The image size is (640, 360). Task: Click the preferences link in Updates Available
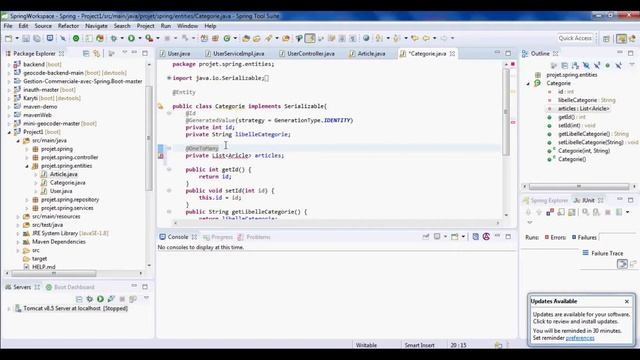(x=580, y=338)
